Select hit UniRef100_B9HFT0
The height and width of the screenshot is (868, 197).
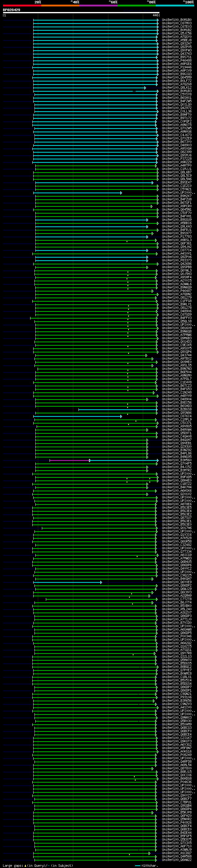176,115
